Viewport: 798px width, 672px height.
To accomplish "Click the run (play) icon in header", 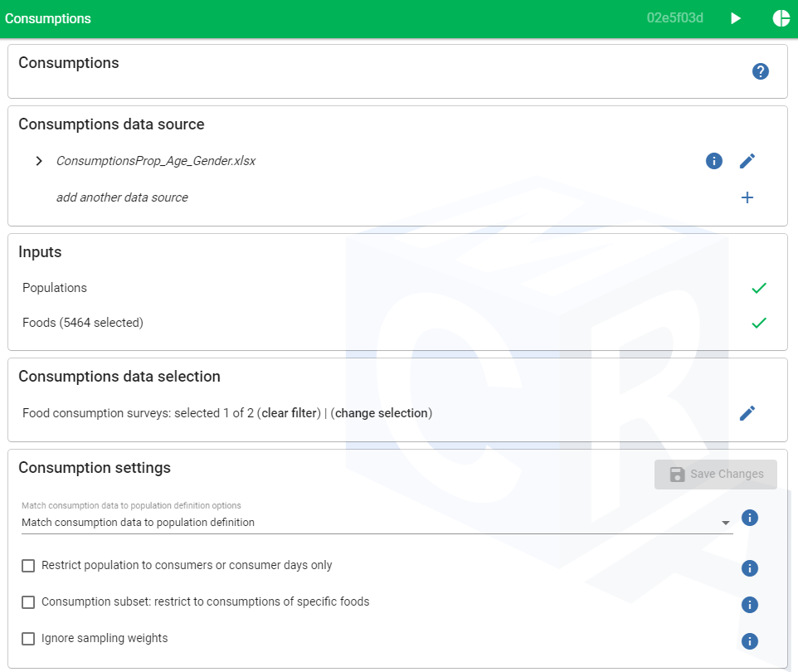I will tap(736, 18).
